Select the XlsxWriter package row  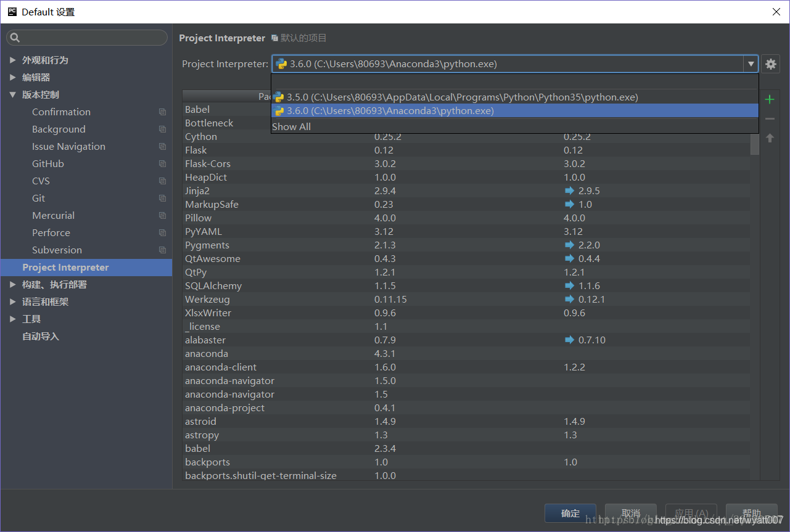pos(466,313)
